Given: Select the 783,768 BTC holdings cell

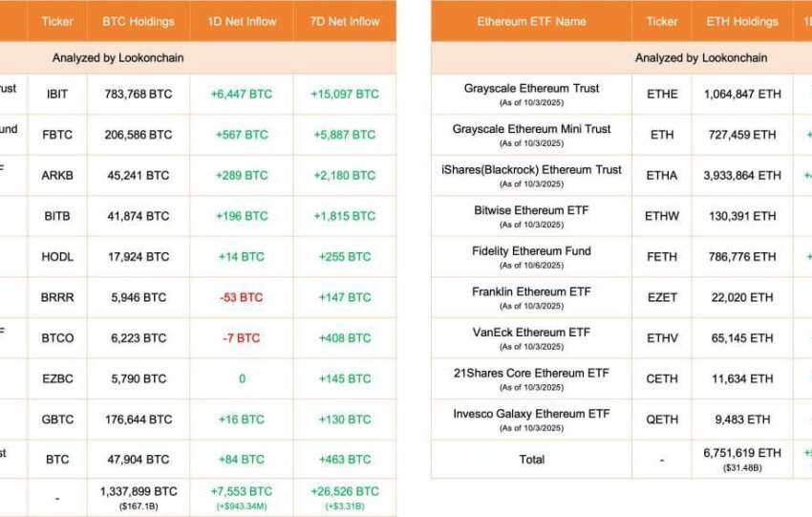Looking at the screenshot, I should 139,94.
